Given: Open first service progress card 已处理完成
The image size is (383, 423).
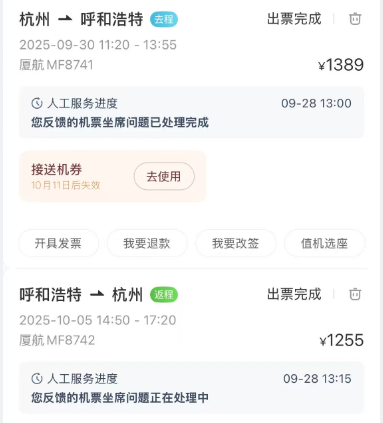Looking at the screenshot, I should point(191,112).
